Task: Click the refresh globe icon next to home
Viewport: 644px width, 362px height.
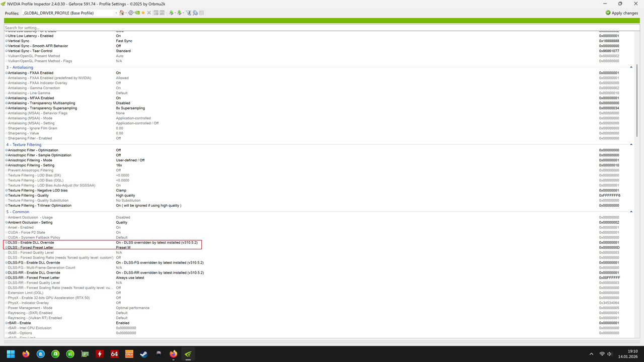Action: click(131, 13)
